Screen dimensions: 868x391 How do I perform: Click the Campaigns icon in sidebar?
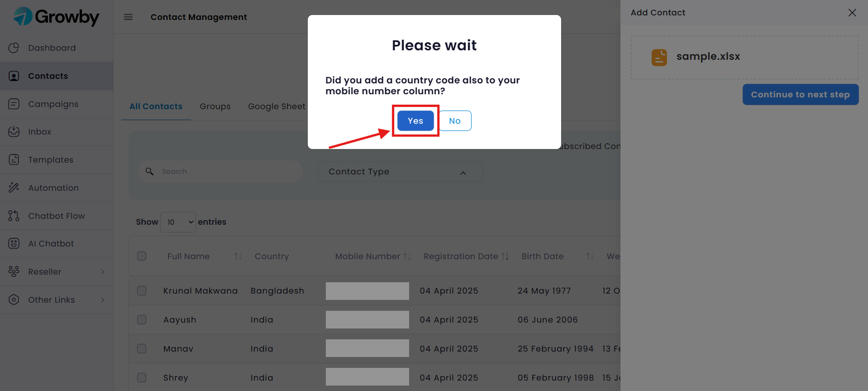point(14,104)
